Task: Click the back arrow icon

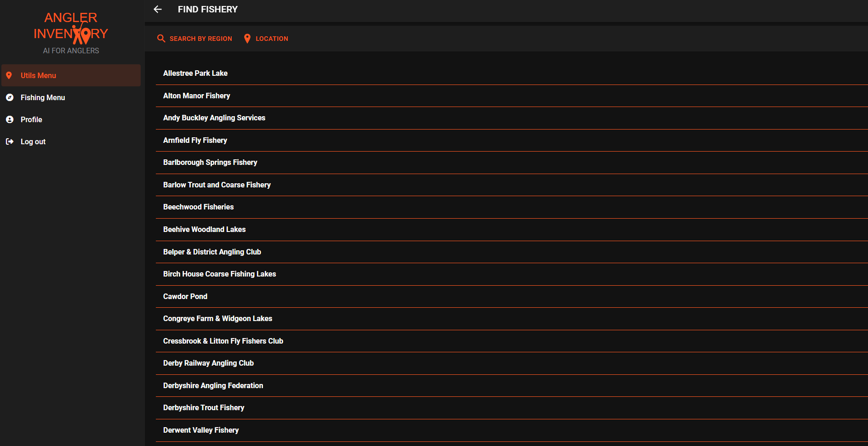Action: click(158, 9)
